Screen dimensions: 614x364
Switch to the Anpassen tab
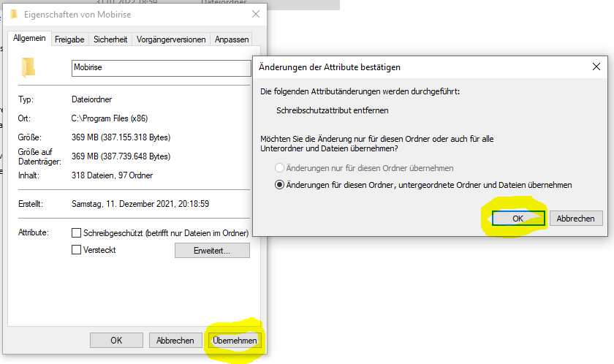(232, 39)
